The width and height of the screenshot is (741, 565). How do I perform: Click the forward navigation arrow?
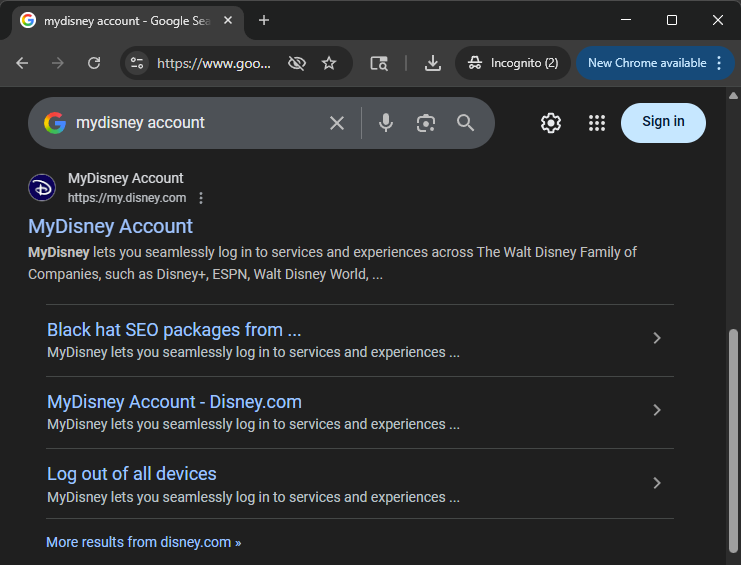tap(58, 63)
